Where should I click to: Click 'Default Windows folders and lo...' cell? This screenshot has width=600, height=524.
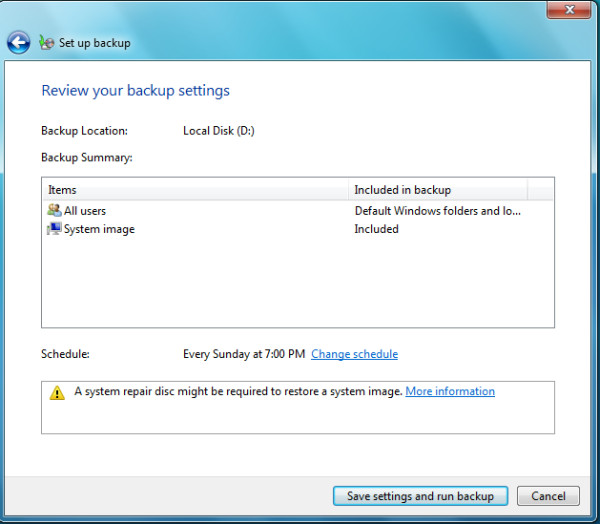438,211
